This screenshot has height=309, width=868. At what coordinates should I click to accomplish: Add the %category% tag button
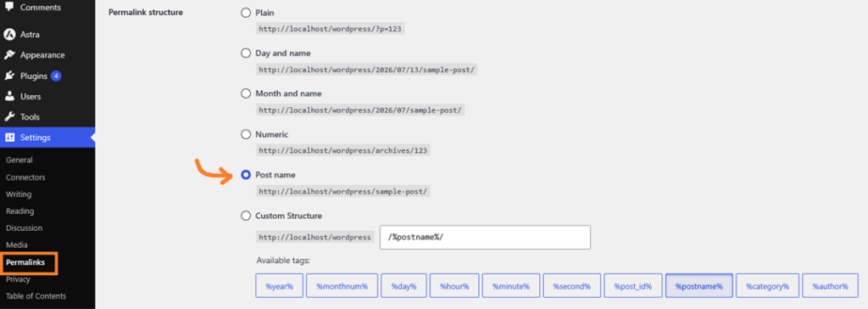767,286
